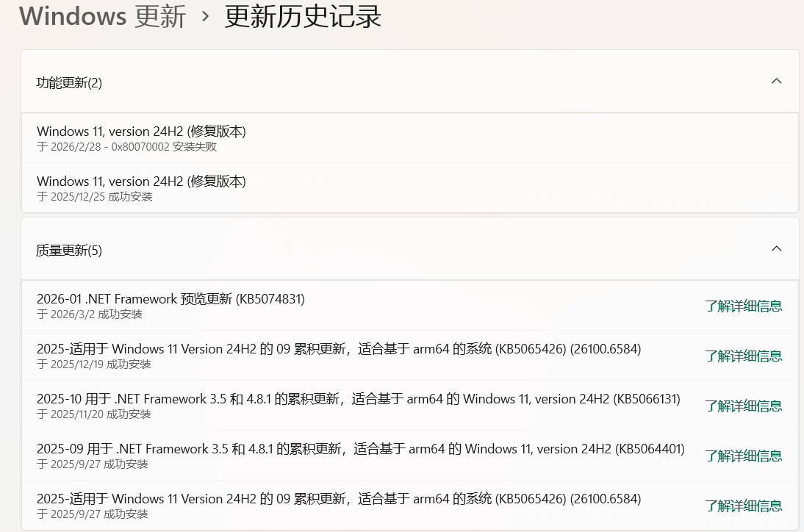Collapse the 功能更新(2) section chevron
Screen dimensions: 804x532
(x=776, y=81)
